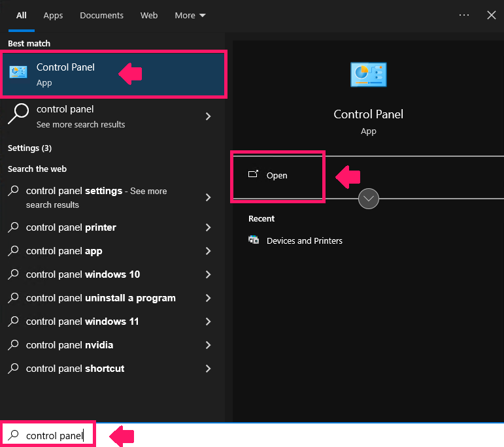Screen dimensions: 504x447
Task: Click the large Control Panel icon in preview pane
Action: point(368,74)
